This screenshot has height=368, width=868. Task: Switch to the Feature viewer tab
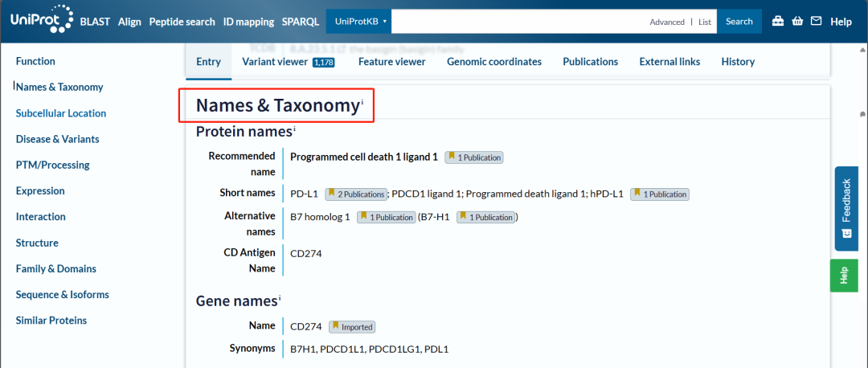(391, 62)
